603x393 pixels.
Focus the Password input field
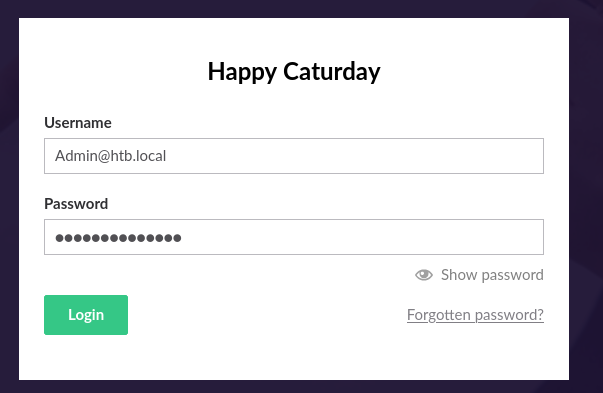(294, 237)
